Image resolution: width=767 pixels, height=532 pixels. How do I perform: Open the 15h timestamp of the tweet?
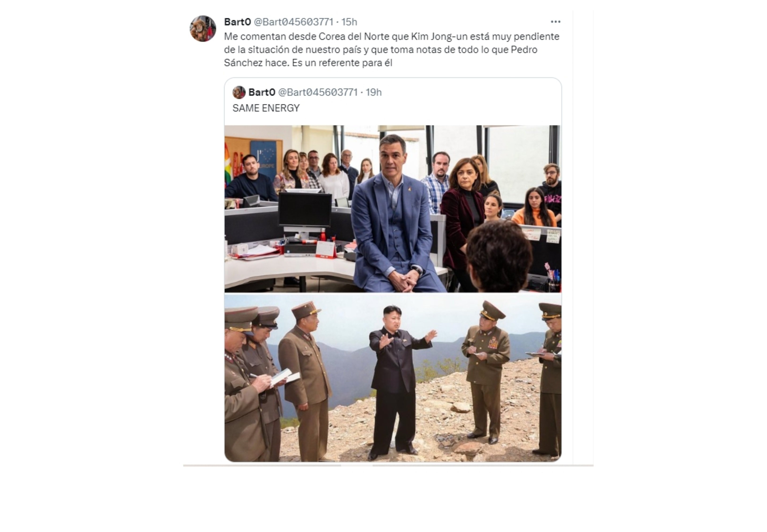(x=349, y=22)
